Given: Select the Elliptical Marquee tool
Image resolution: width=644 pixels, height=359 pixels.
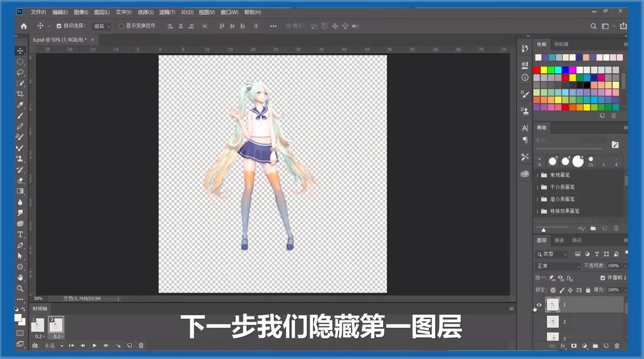Looking at the screenshot, I should tap(20, 61).
